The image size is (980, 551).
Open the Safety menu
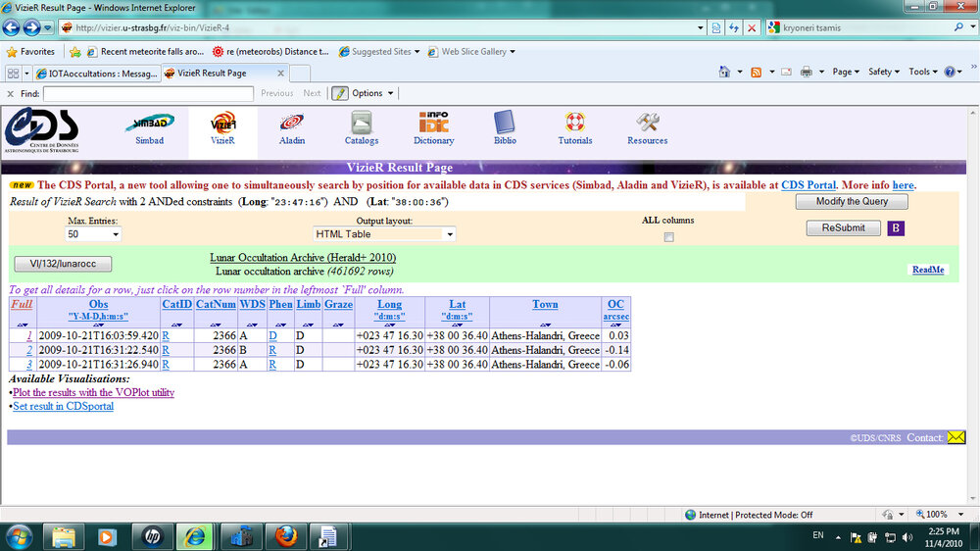884,72
